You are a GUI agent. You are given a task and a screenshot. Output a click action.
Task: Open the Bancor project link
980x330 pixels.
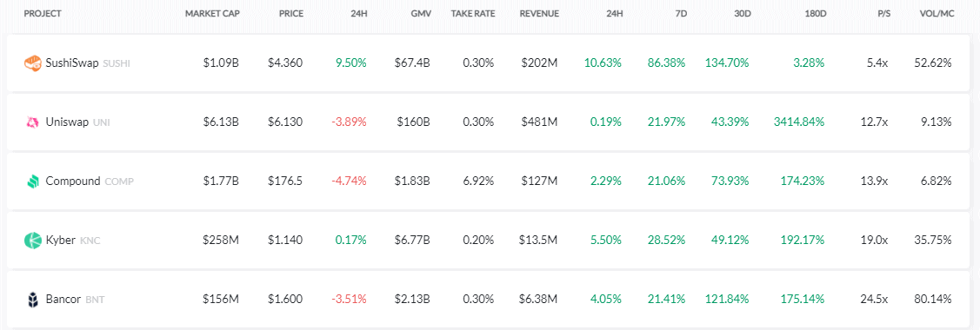(63, 300)
